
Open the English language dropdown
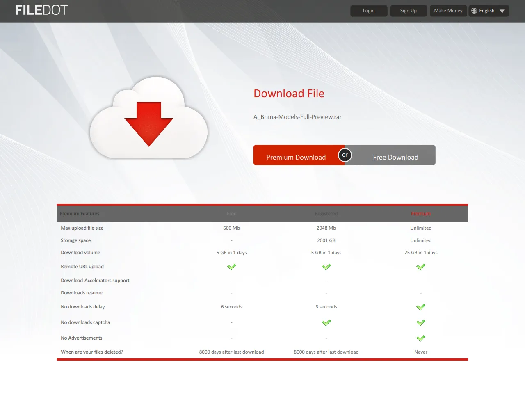coord(488,11)
